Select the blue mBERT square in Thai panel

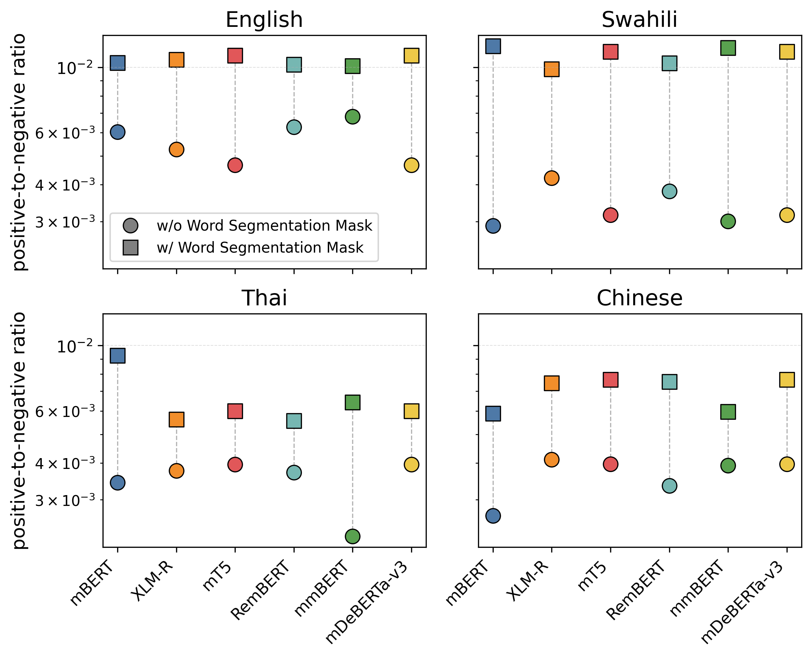pyautogui.click(x=117, y=356)
